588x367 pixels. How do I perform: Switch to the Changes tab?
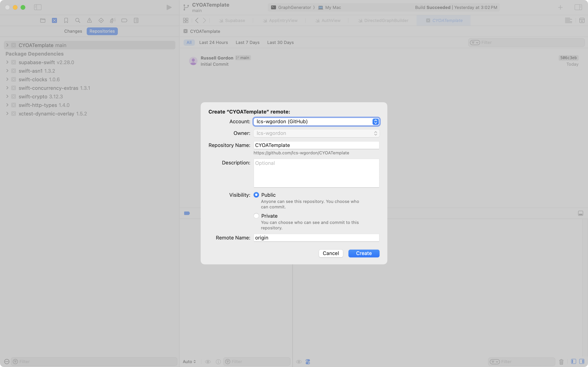pos(73,31)
